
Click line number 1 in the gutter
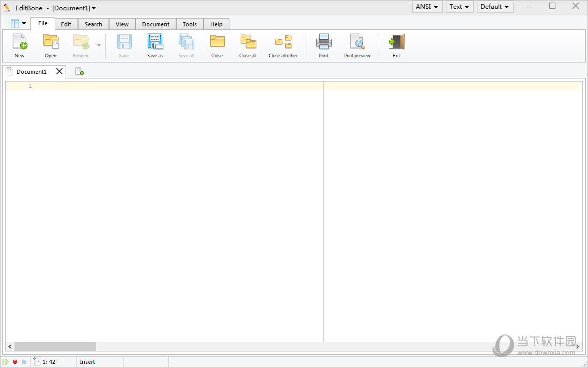pyautogui.click(x=30, y=86)
